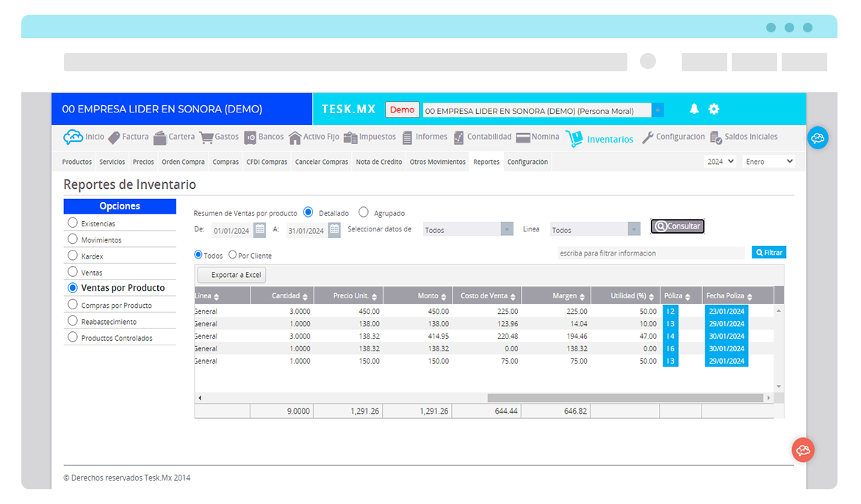
Task: Select the Agrupado report option
Action: click(x=364, y=212)
